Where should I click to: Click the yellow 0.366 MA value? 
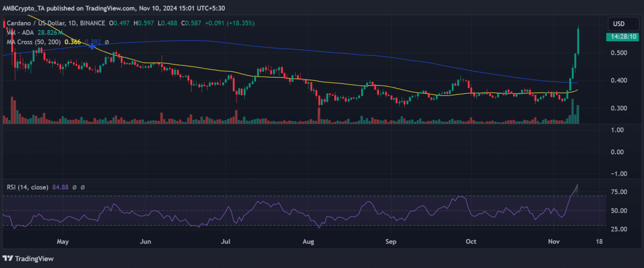click(x=72, y=42)
